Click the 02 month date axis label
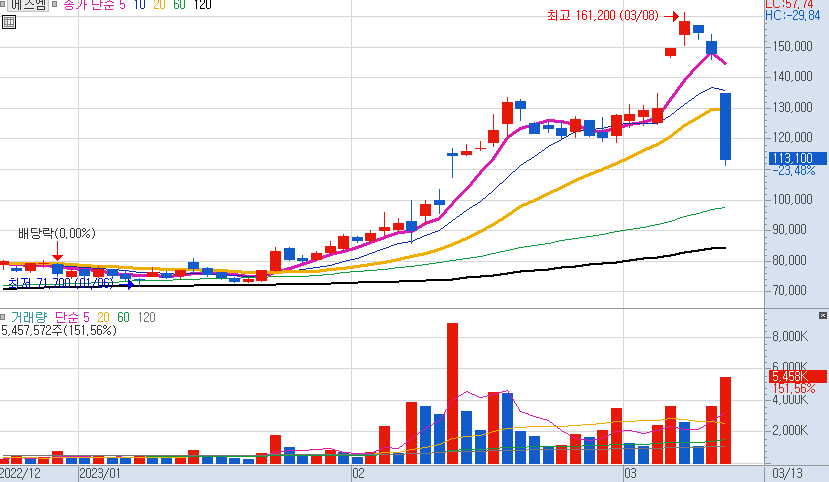The image size is (829, 482). (358, 474)
